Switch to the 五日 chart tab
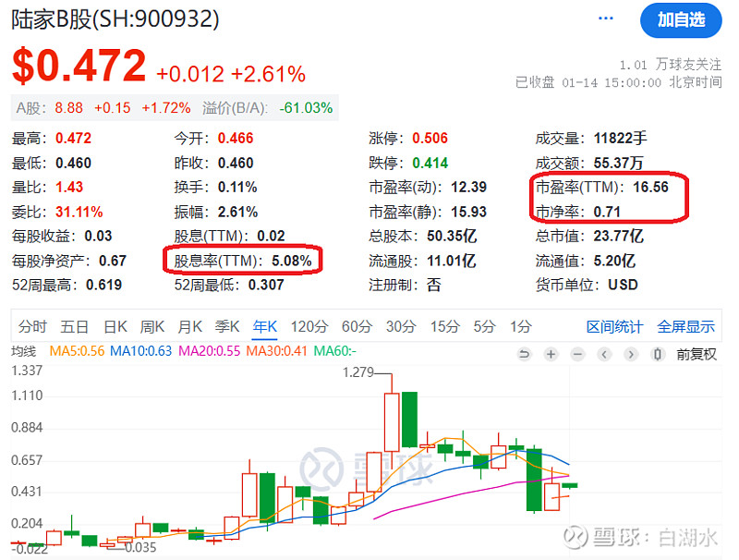Image resolution: width=739 pixels, height=560 pixels. click(x=75, y=326)
